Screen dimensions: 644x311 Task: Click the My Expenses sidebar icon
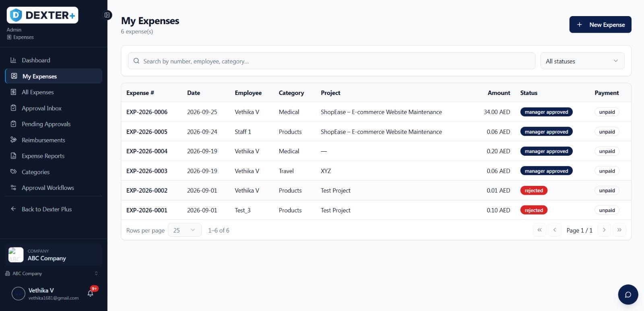pos(14,76)
